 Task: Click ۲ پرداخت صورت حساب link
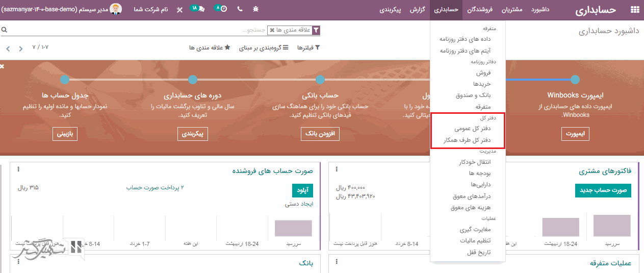(x=155, y=188)
